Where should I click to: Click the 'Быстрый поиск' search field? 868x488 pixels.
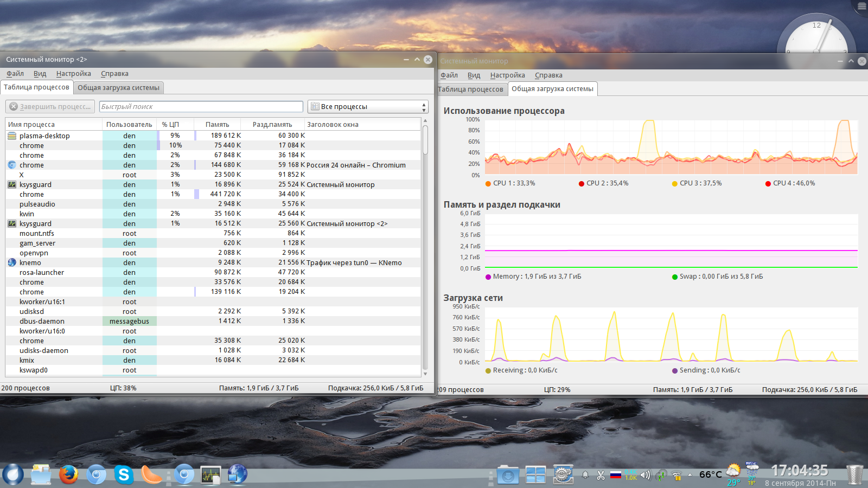coord(201,107)
